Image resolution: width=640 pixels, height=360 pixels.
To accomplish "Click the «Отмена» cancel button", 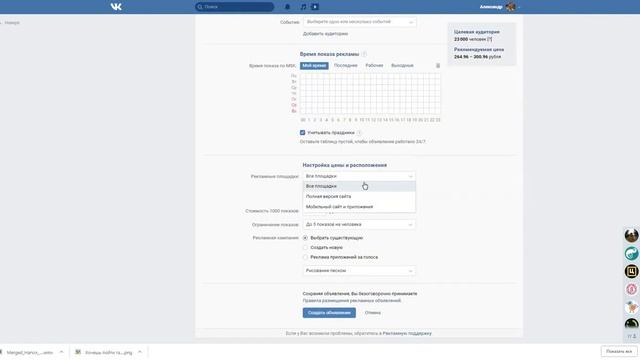I will click(x=373, y=313).
